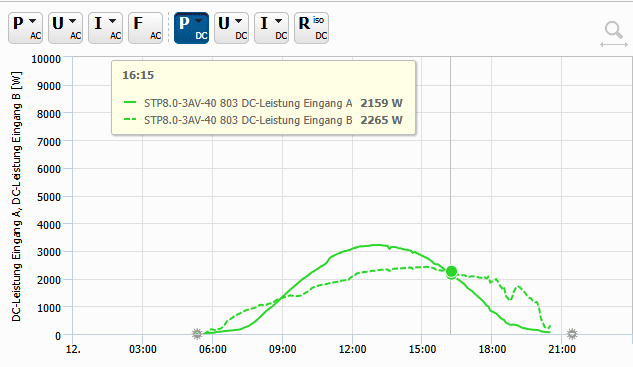Viewport: 633px width, 367px height.
Task: Click tooltip entry Eingang B 2265 W
Action: click(x=263, y=120)
